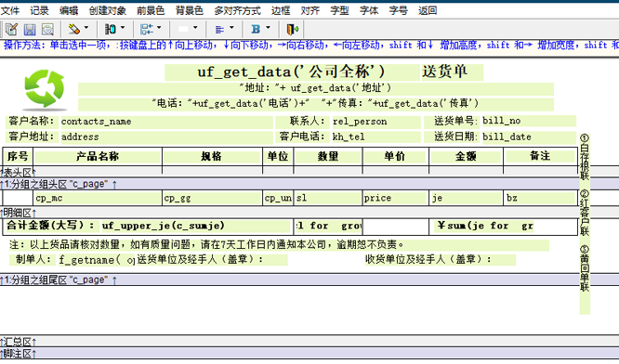The width and height of the screenshot is (619, 364).
Task: Select the cp_mc detail field
Action: [x=98, y=198]
